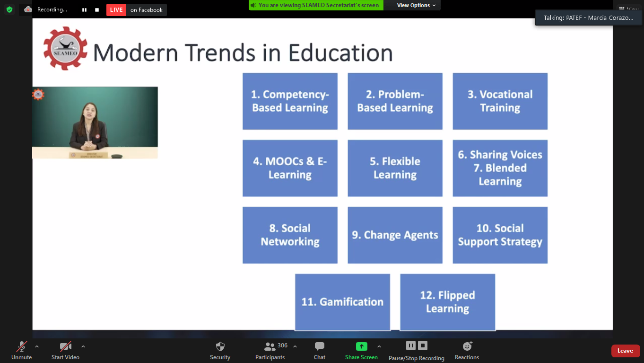The width and height of the screenshot is (644, 363).
Task: Click the LIVE on Facebook indicator
Action: pyautogui.click(x=136, y=10)
